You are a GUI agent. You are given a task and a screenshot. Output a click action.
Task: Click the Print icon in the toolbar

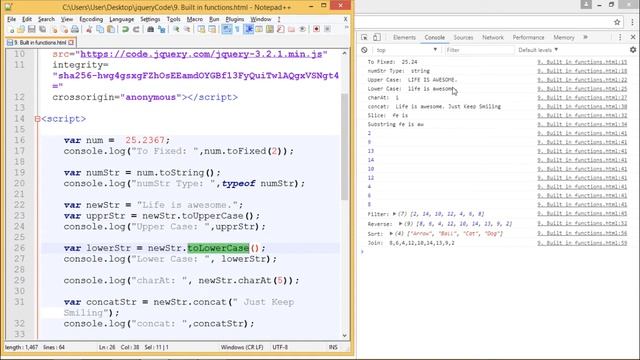tap(75, 29)
